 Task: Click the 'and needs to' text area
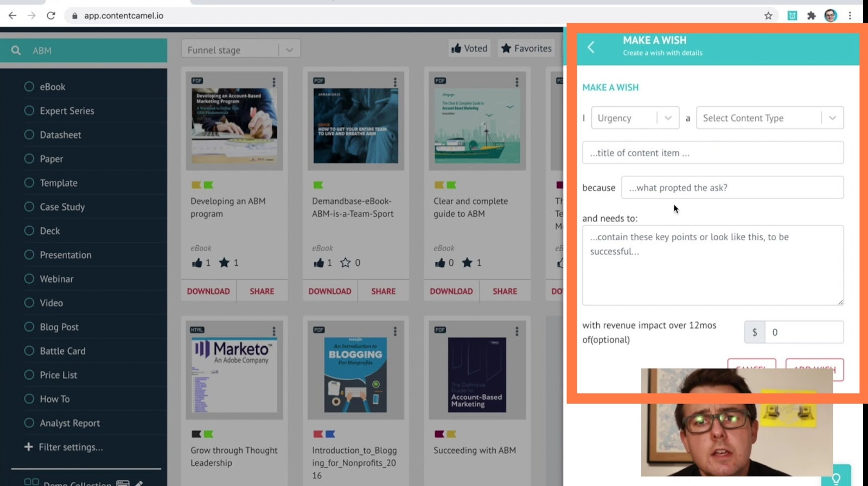(713, 265)
